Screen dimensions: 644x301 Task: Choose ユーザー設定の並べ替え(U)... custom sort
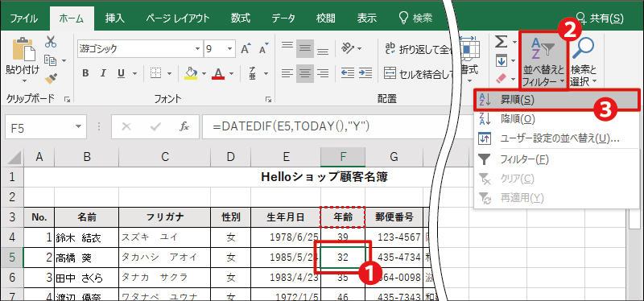[556, 138]
